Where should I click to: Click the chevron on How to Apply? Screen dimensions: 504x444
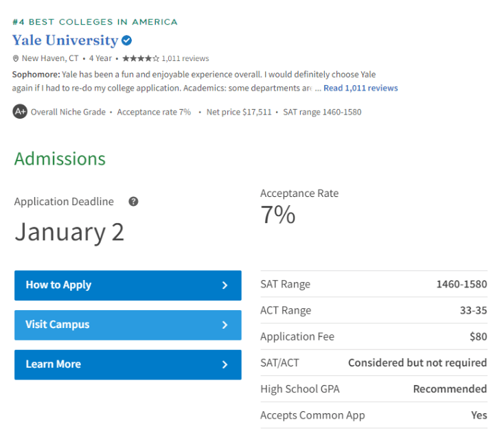[x=225, y=285]
